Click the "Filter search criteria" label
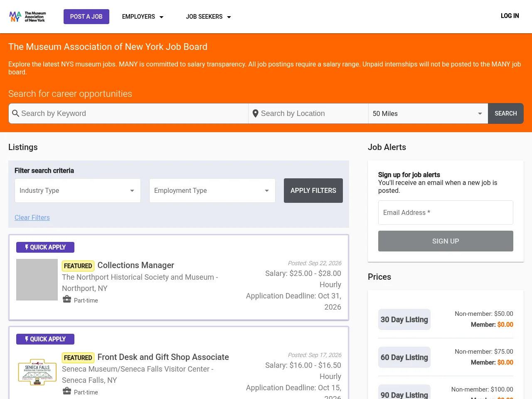 click(44, 171)
